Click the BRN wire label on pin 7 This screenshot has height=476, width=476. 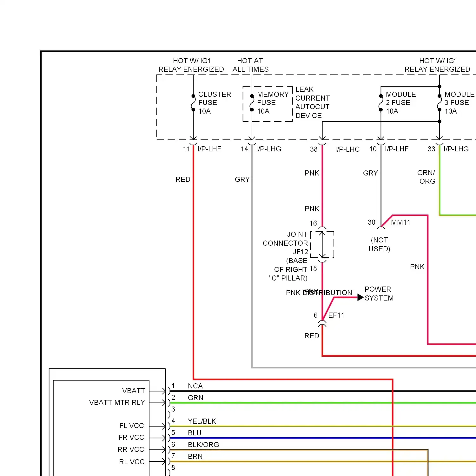195,457
